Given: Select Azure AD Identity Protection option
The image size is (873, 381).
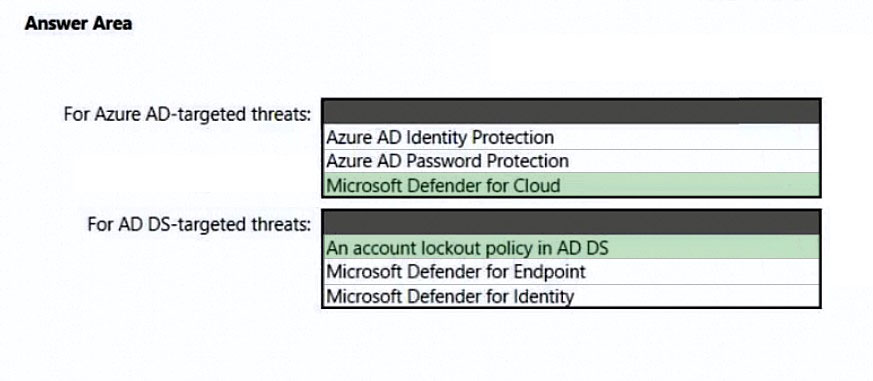Looking at the screenshot, I should (571, 137).
